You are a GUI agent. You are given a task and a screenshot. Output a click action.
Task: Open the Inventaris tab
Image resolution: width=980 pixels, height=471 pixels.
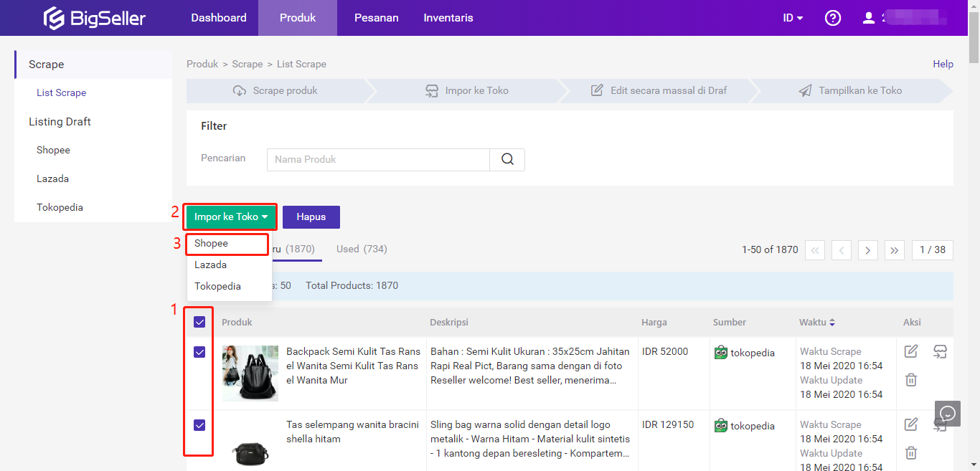pyautogui.click(x=448, y=18)
